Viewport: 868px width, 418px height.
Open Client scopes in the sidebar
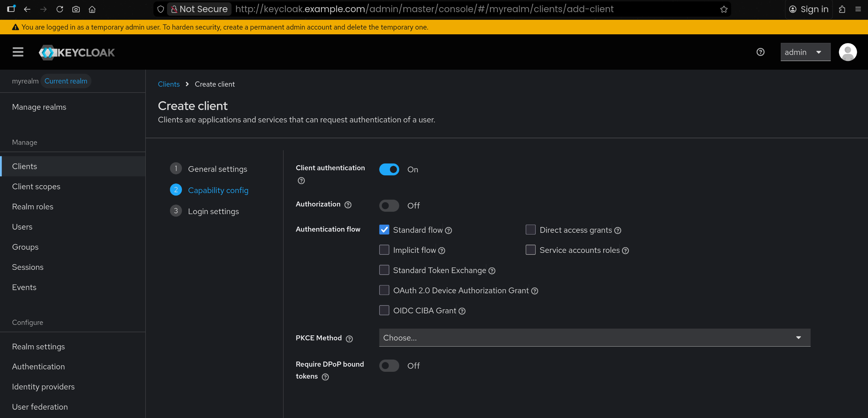pos(36,187)
